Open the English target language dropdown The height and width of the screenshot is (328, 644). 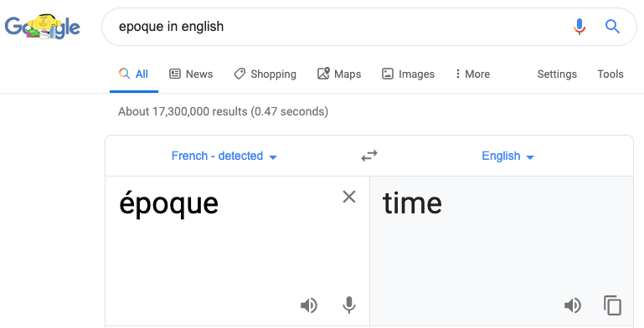[x=507, y=156]
